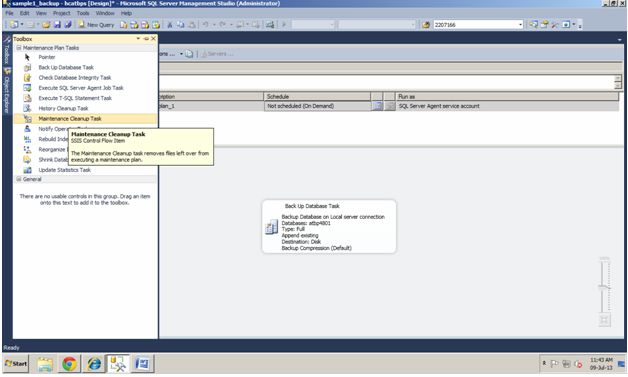
Task: Adjust the design surface zoom slider
Action: 604,287
